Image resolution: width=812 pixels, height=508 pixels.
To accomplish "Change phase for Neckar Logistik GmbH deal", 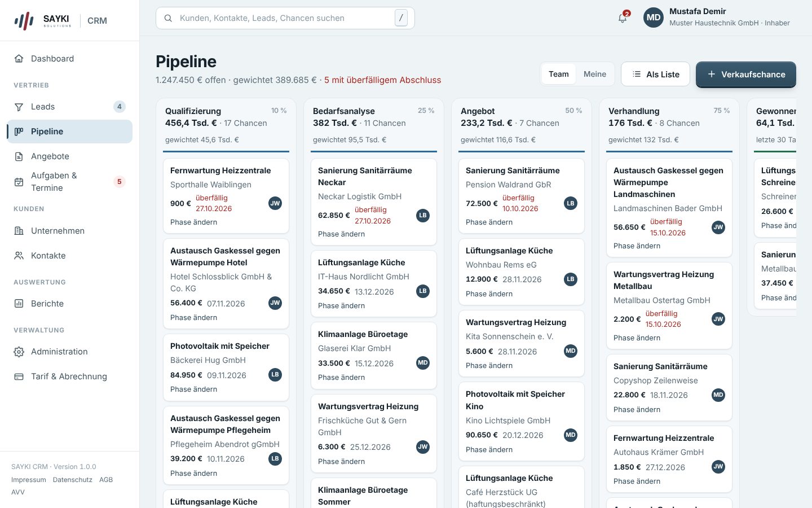I will (342, 234).
